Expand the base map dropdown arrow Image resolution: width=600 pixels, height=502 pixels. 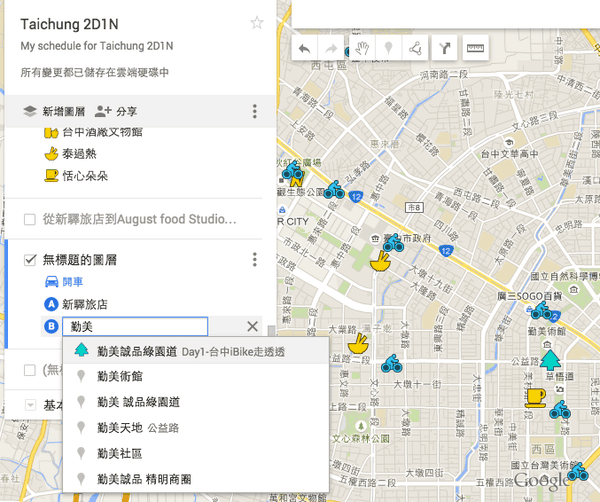[30, 405]
